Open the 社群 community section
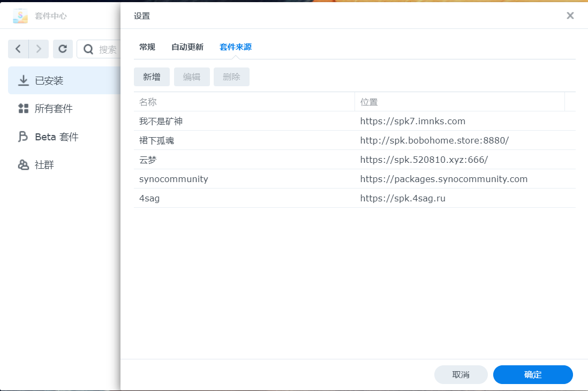588x391 pixels. coord(44,165)
